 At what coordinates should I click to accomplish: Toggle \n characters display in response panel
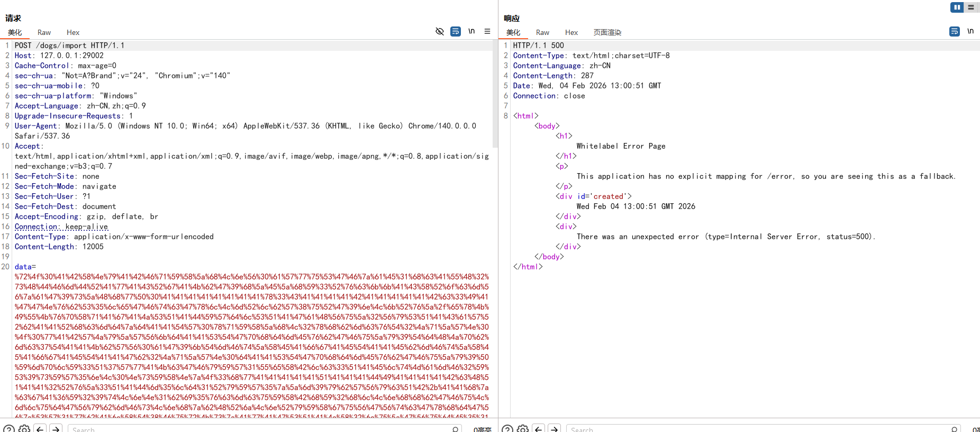[x=970, y=31]
